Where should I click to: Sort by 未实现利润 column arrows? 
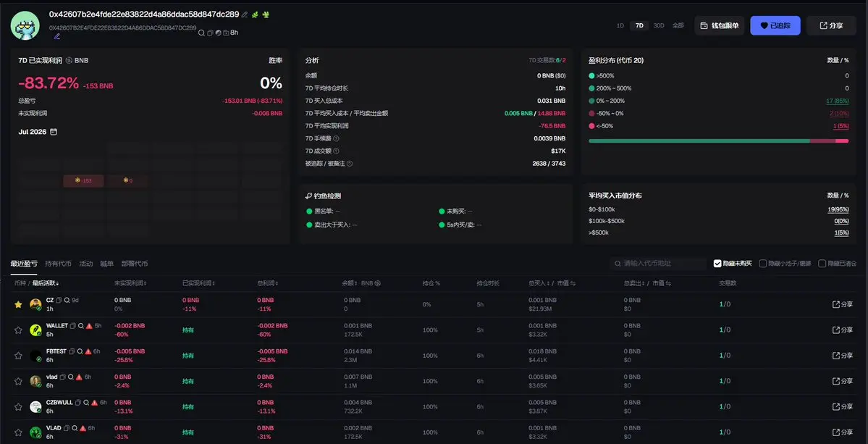click(x=145, y=283)
